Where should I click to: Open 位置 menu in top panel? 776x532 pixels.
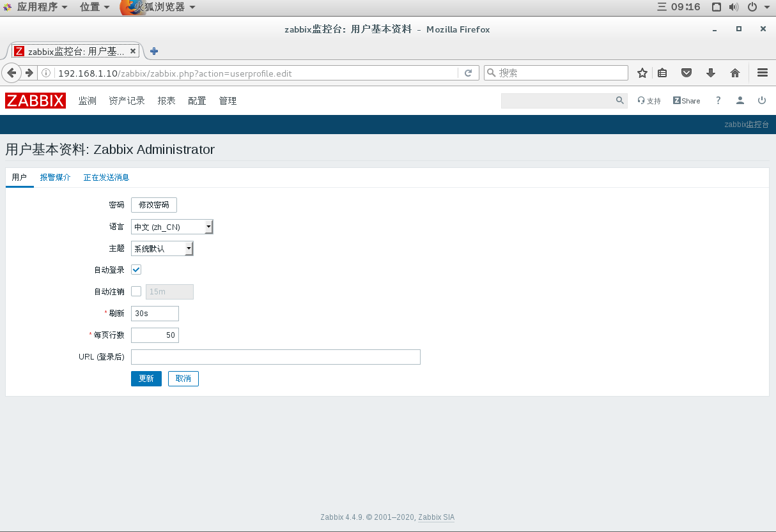[x=95, y=7]
